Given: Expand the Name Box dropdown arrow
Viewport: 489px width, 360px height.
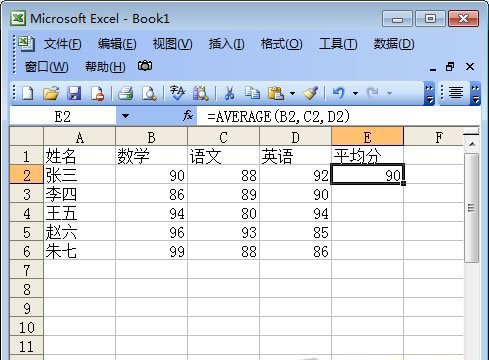Looking at the screenshot, I should pyautogui.click(x=125, y=116).
